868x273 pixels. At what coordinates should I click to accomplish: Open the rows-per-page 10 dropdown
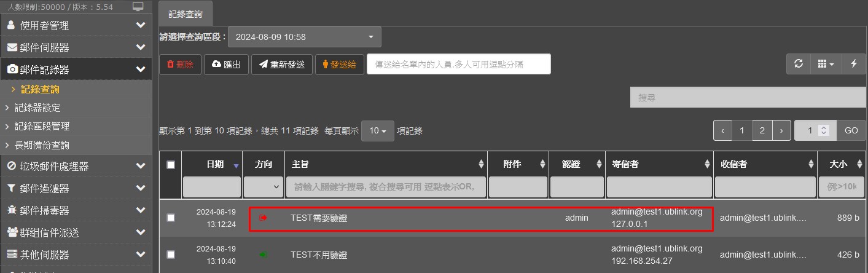pyautogui.click(x=377, y=131)
